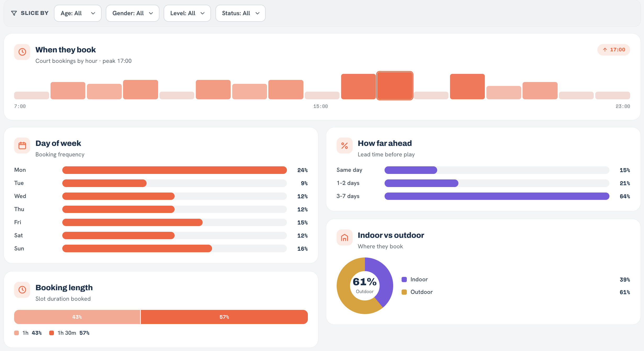Click the 17:00 peak badge
The height and width of the screenshot is (351, 644).
coord(614,50)
